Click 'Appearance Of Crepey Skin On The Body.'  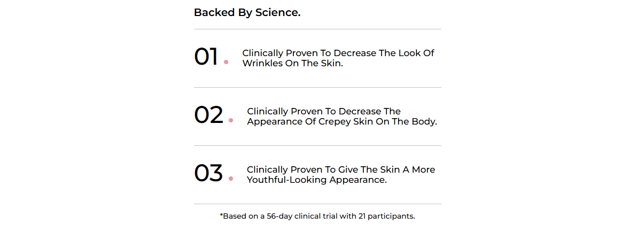pyautogui.click(x=342, y=121)
